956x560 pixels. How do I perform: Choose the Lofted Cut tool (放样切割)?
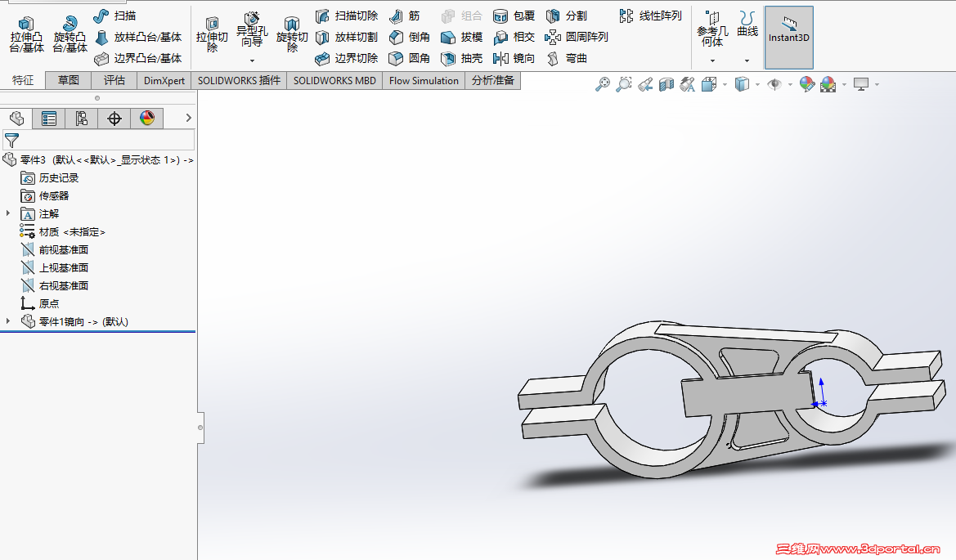click(347, 37)
